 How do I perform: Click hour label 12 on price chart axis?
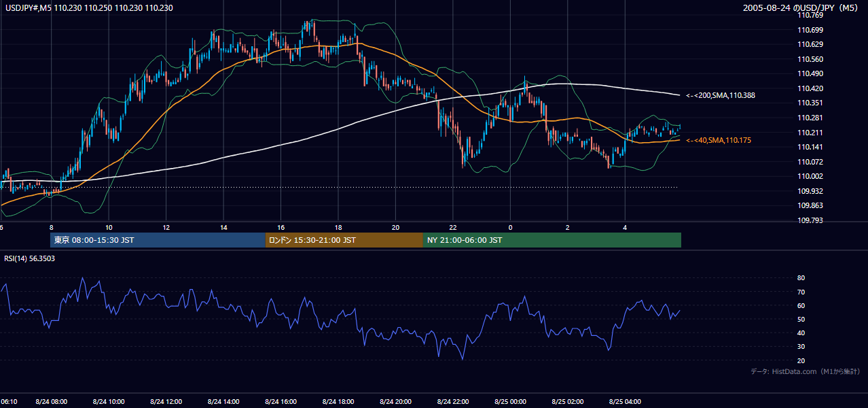[x=166, y=228]
